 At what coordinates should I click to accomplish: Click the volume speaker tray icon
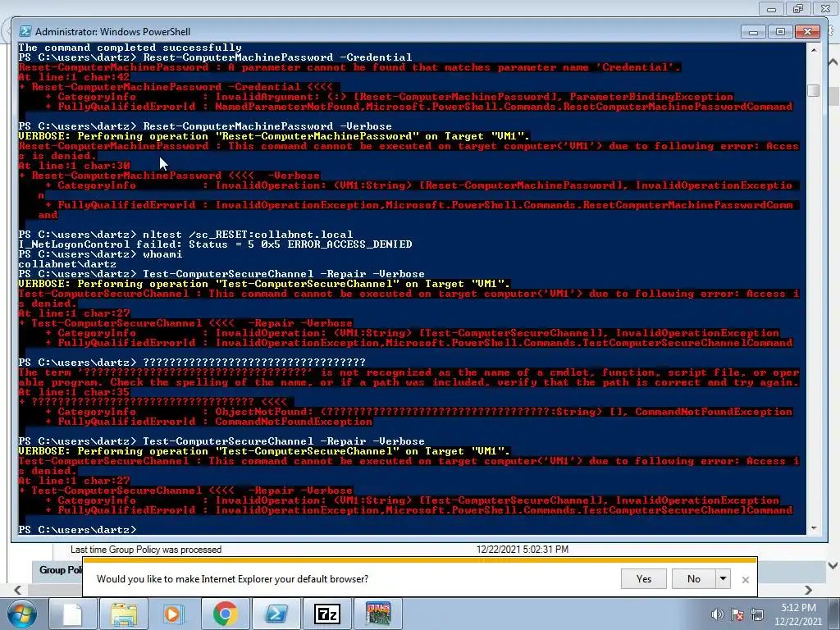click(x=717, y=614)
